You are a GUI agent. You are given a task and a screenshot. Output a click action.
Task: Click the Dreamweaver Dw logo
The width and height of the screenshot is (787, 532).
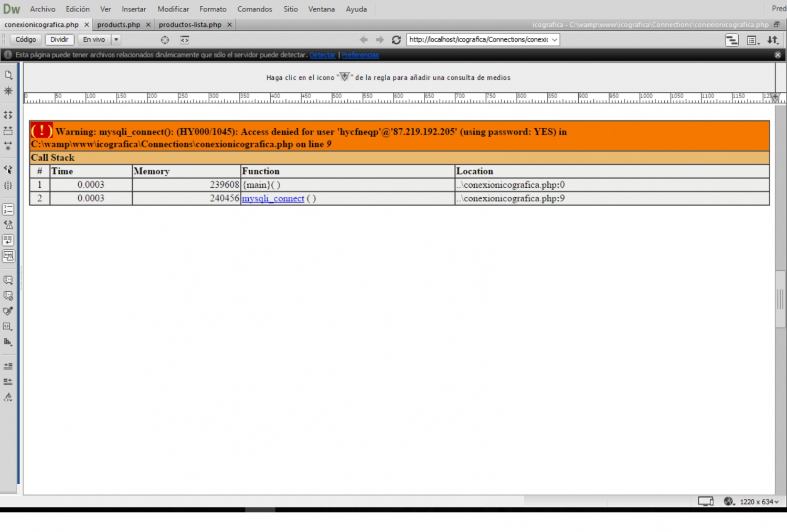(x=12, y=9)
